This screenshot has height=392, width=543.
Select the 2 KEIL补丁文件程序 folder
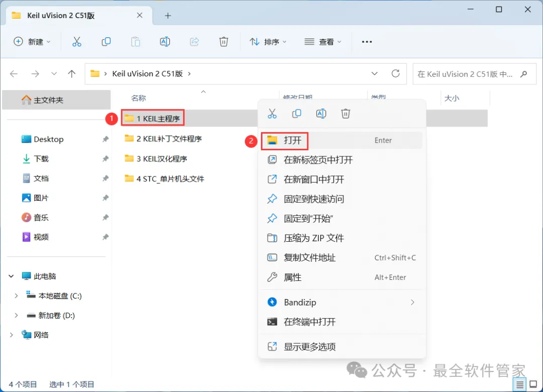(x=163, y=139)
